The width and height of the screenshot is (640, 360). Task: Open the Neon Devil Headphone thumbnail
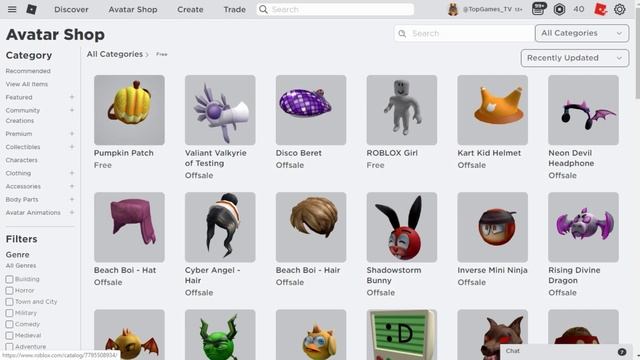[583, 110]
